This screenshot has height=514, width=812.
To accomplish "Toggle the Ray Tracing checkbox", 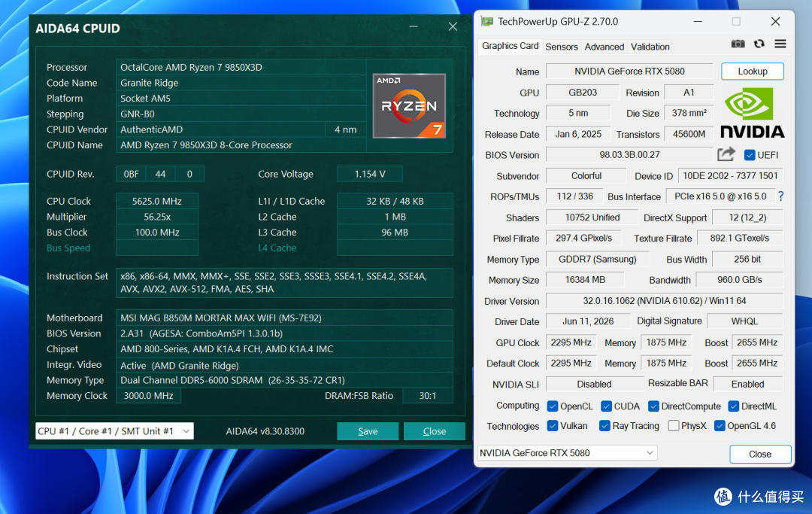I will (604, 426).
